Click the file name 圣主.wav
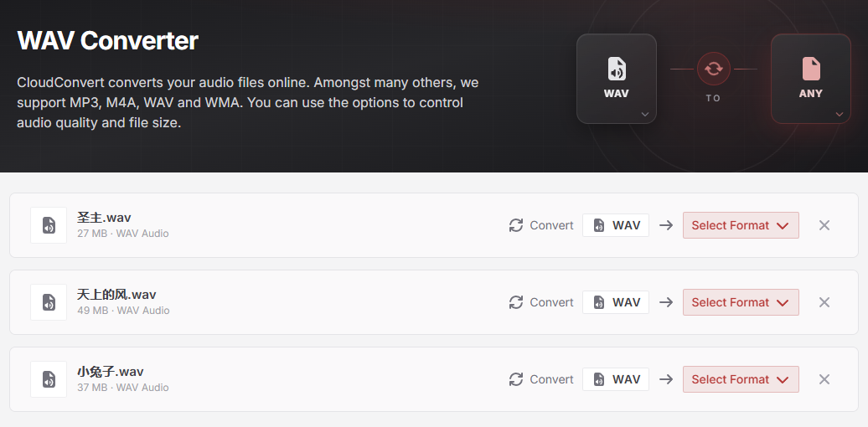Viewport: 868px width, 427px height. [104, 218]
